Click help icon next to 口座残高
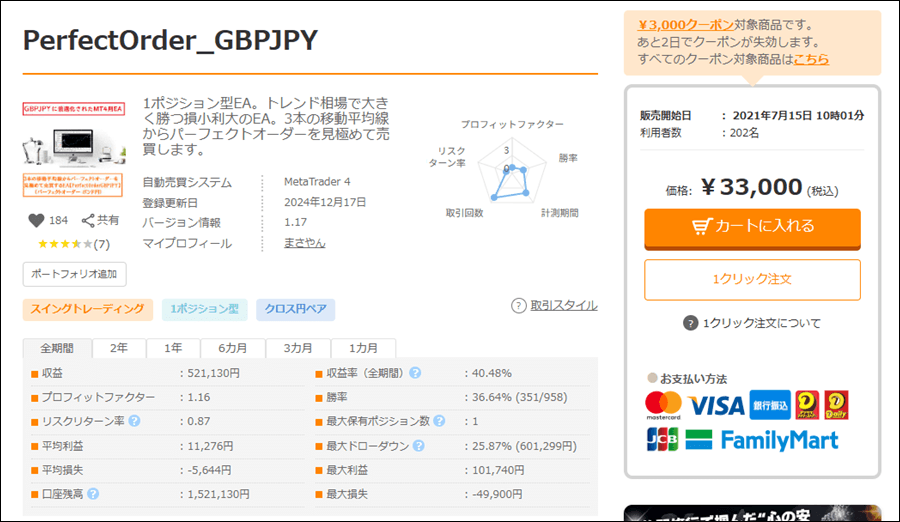900x522 pixels. 93,493
